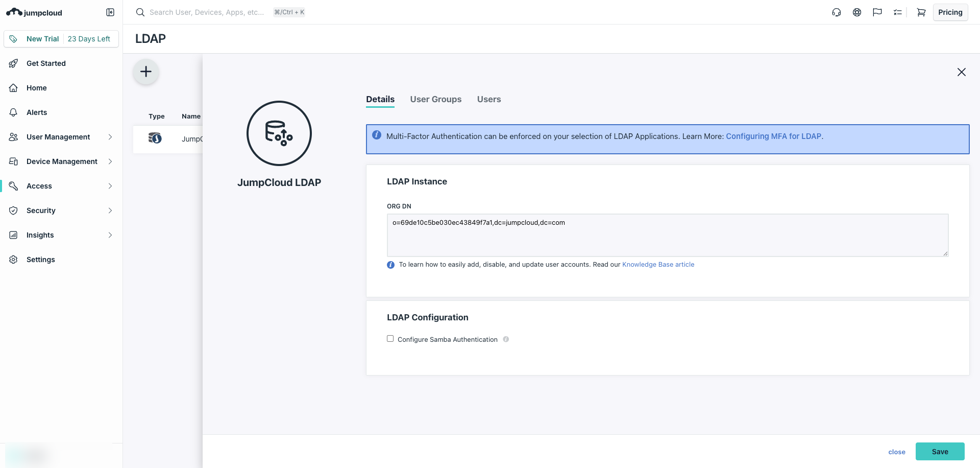Collapse the sidebar with the panel icon

tap(110, 12)
